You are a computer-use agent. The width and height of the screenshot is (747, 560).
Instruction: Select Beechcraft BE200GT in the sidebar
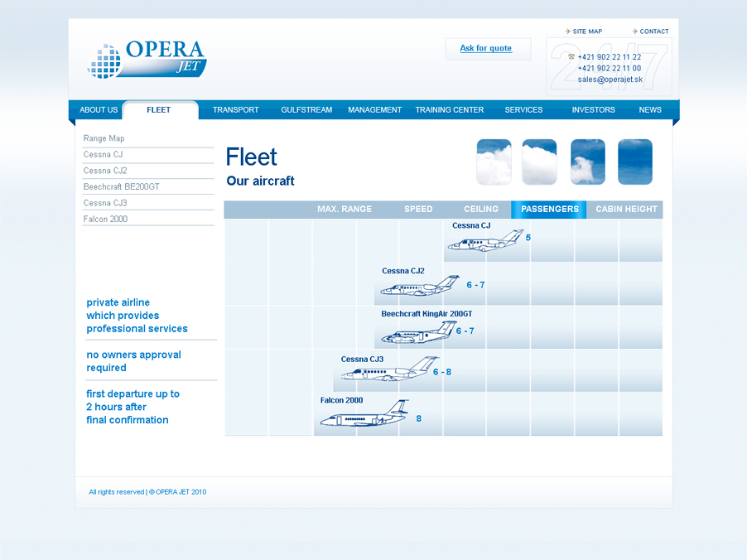click(122, 187)
